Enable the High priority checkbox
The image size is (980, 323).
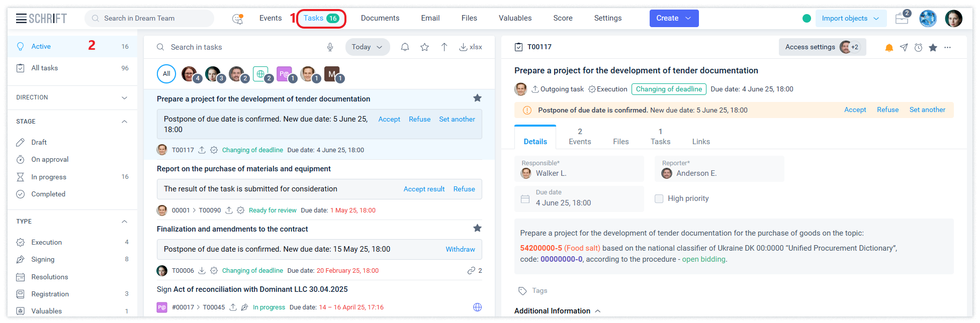click(659, 198)
